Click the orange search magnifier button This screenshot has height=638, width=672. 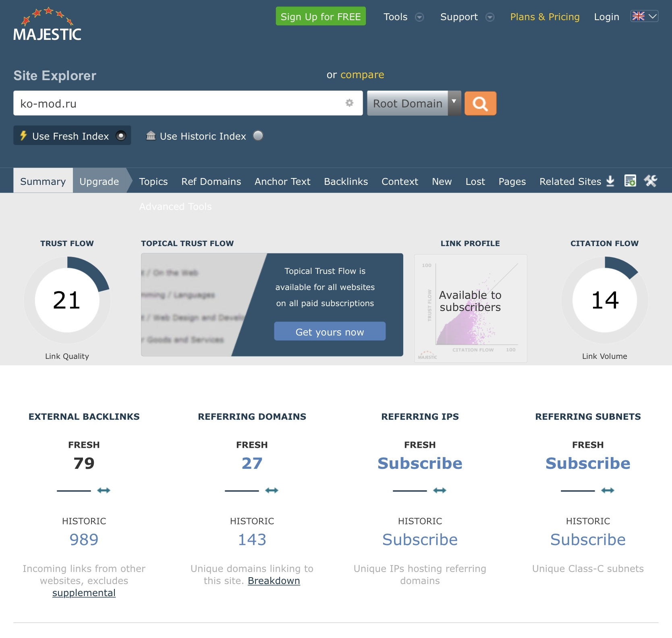click(x=480, y=104)
